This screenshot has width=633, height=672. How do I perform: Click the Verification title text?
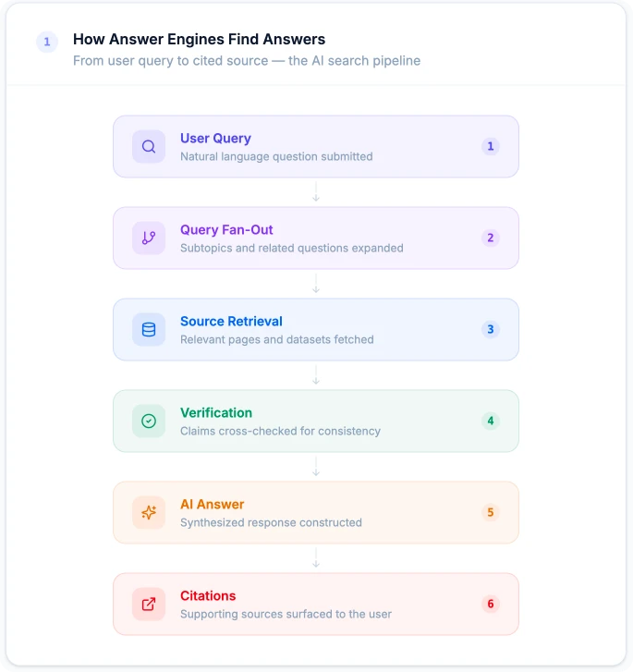point(216,412)
